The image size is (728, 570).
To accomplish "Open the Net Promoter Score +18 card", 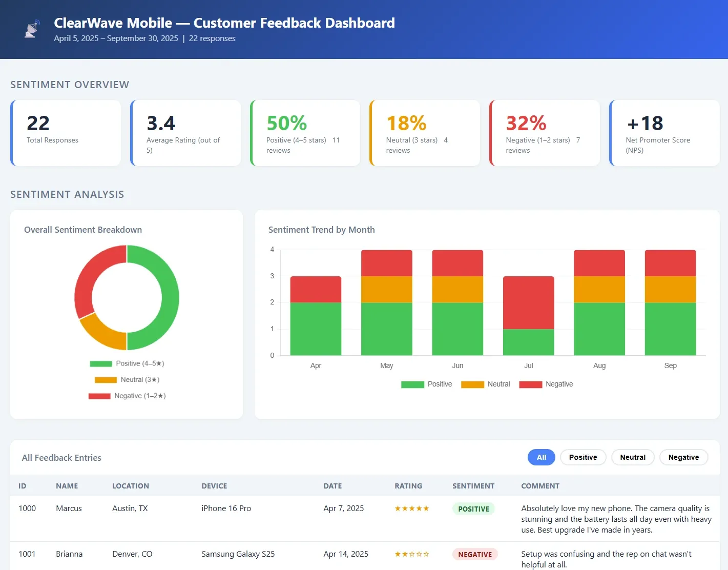I will [x=664, y=133].
